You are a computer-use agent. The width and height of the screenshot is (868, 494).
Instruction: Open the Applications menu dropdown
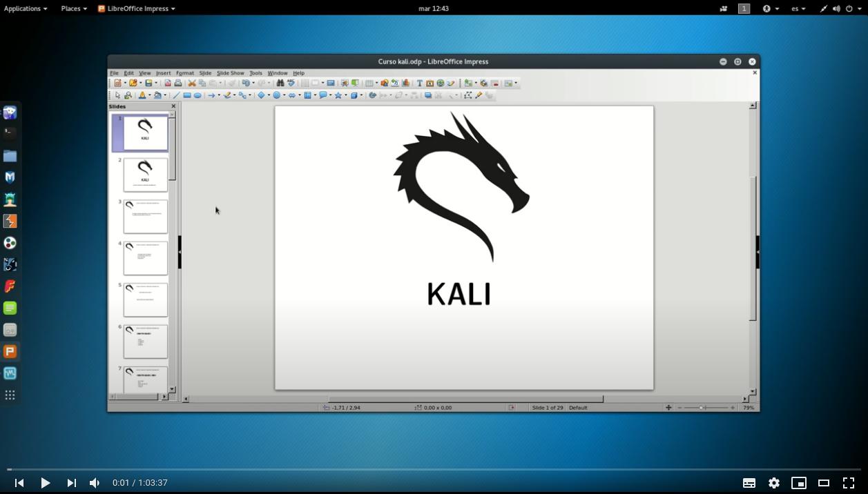pyautogui.click(x=26, y=8)
